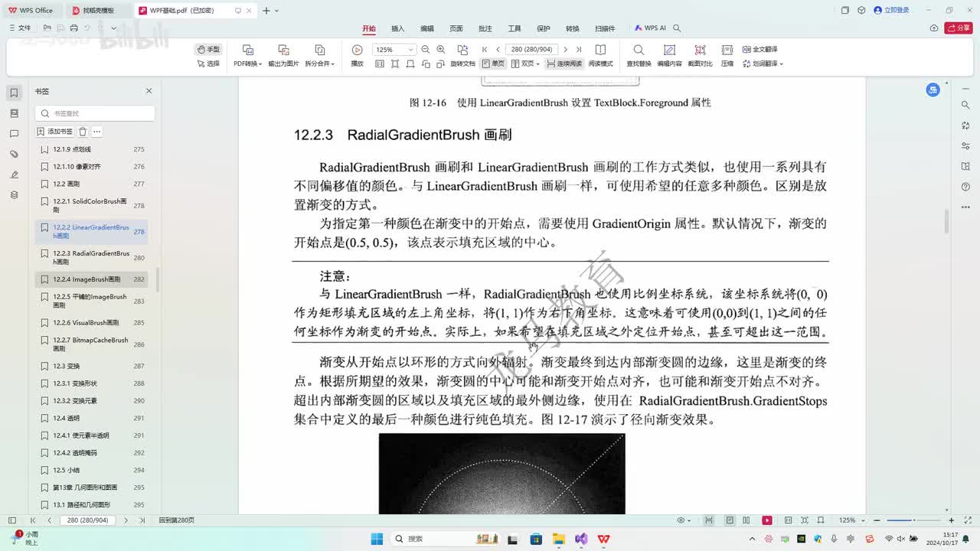Image resolution: width=980 pixels, height=551 pixels.
Task: Open bookmark 12.2.6 VisualBrush画刷
Action: click(x=91, y=323)
